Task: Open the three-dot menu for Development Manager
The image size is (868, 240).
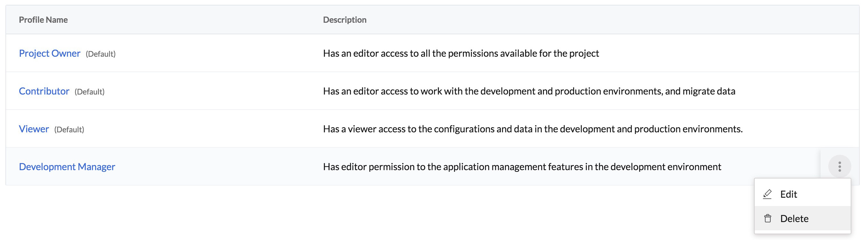Action: (840, 166)
